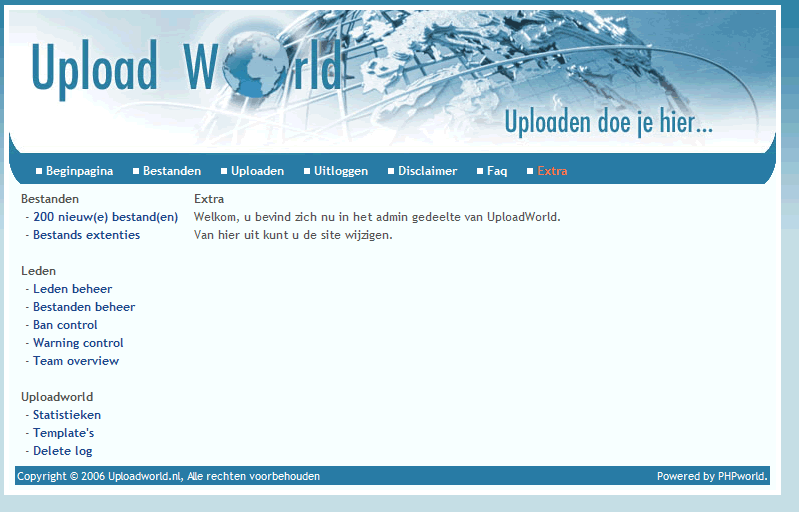This screenshot has width=799, height=512.
Task: Click the 'Welkom, u bevind zich' text line
Action: pyautogui.click(x=377, y=217)
